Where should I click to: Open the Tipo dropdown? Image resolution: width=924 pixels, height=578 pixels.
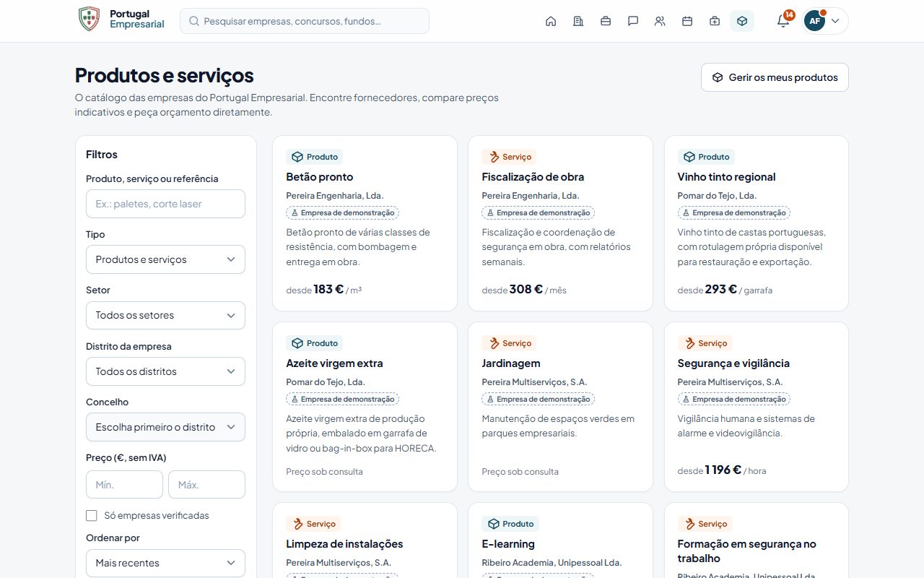165,259
